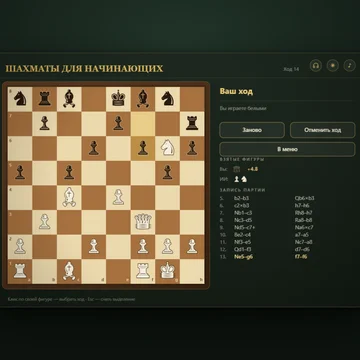
Task: Click the Na6×c7 move entry
Action: coord(304,227)
